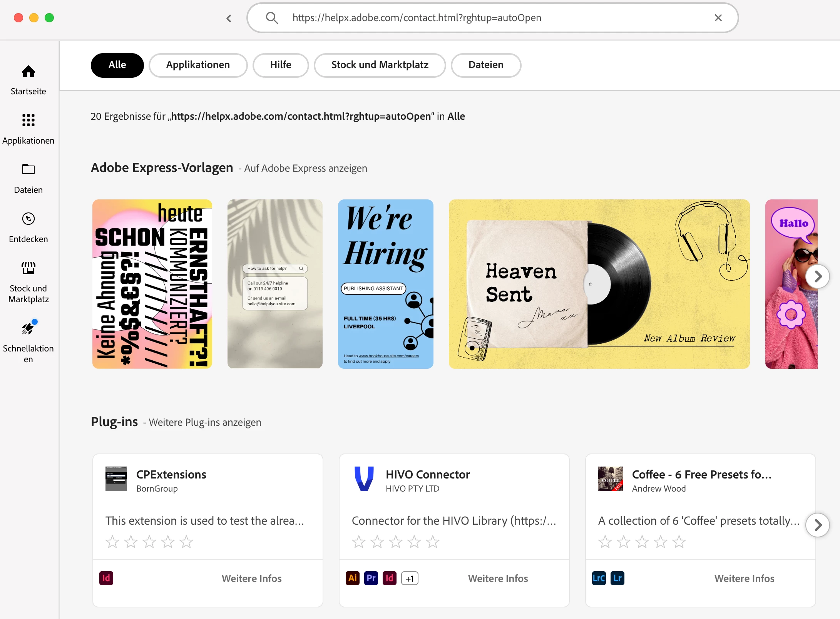Image resolution: width=840 pixels, height=619 pixels.
Task: Open Dateien folder icon in sidebar
Action: coord(28,169)
